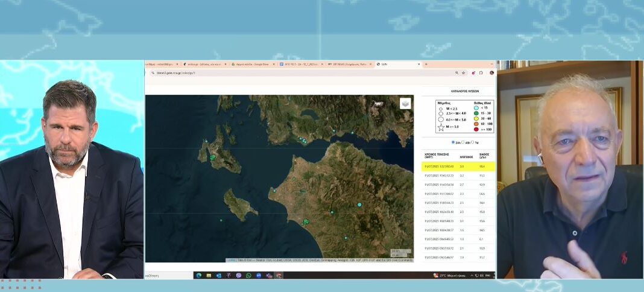Open a new browser tab
This screenshot has width=644, height=292.
coord(426,64)
